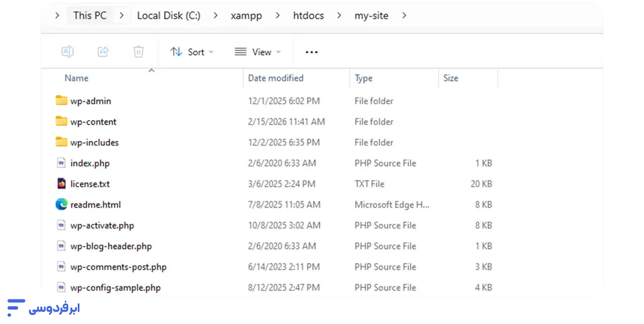Click date 2/15/2026 11:41 AM
The image size is (644, 324).
pyautogui.click(x=286, y=121)
